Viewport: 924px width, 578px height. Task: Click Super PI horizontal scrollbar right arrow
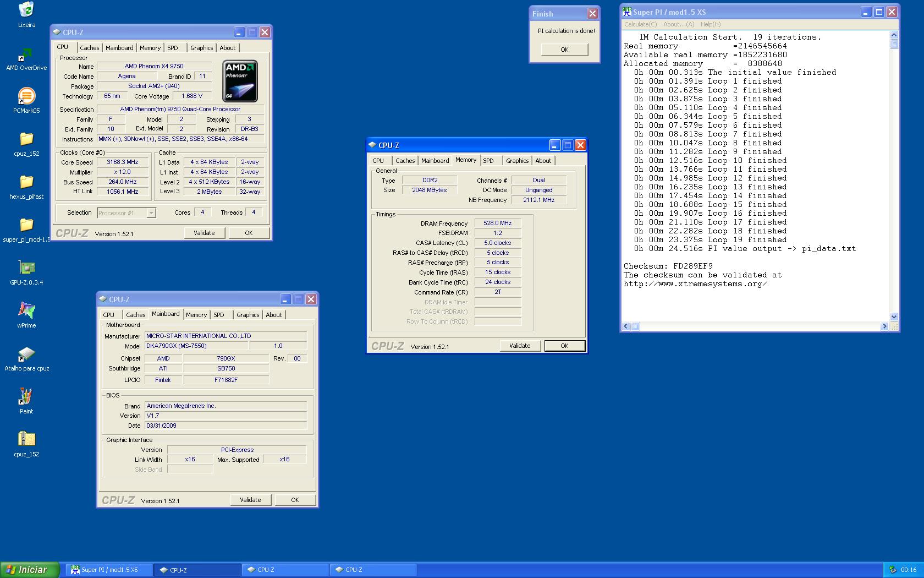coord(884,326)
